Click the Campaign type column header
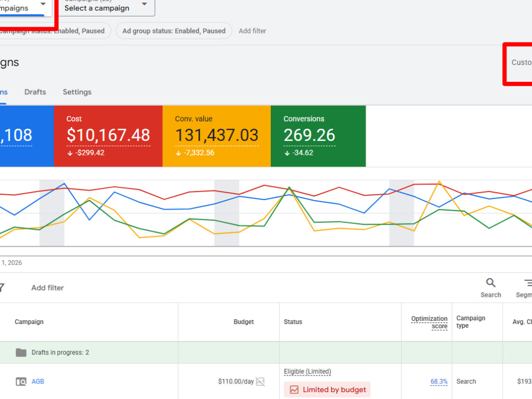Viewport: 532px width, 399px height. point(471,322)
